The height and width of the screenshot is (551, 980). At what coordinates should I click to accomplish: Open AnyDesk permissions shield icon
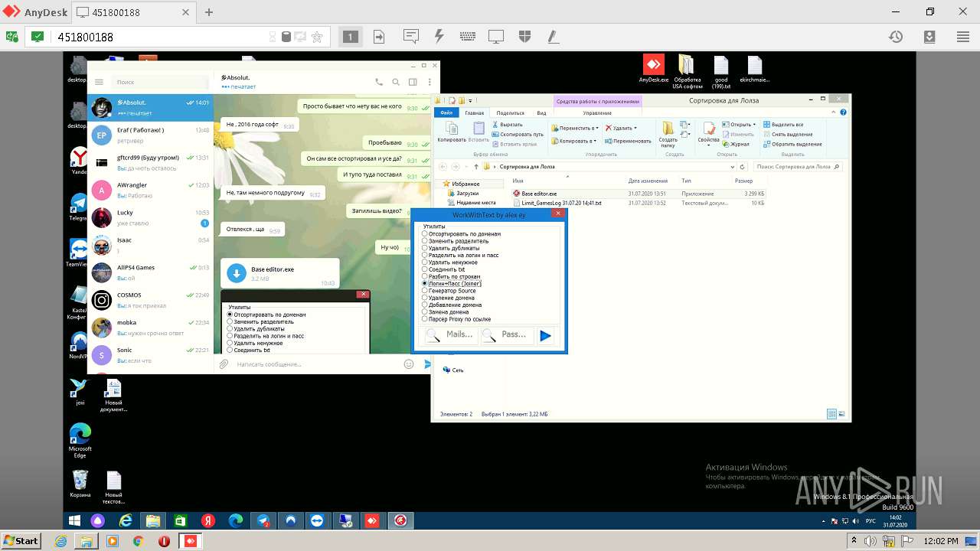tap(524, 37)
